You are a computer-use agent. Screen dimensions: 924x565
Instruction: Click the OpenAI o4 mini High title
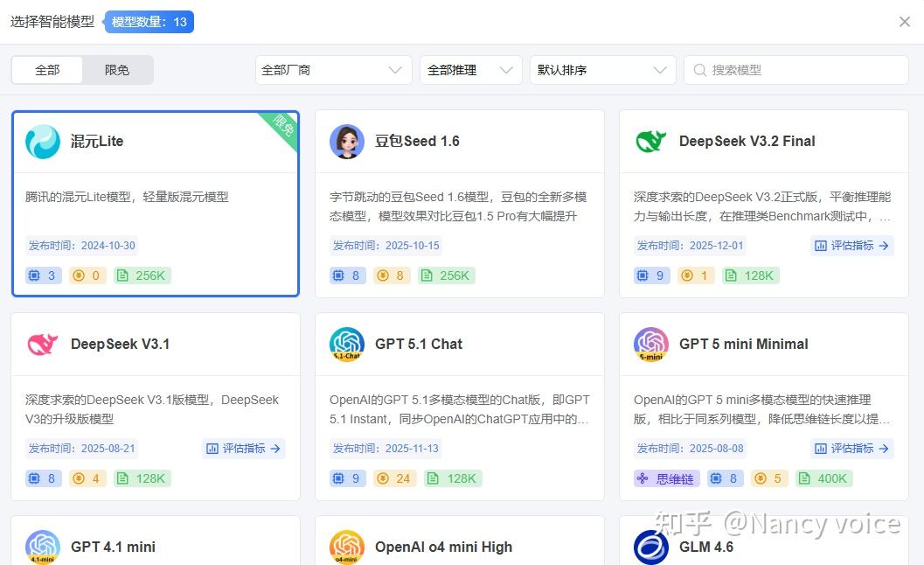(443, 547)
